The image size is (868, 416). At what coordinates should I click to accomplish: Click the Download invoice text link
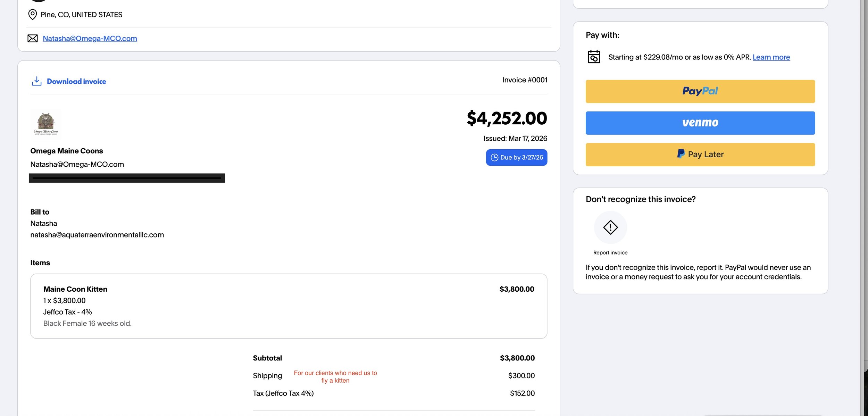click(x=76, y=82)
